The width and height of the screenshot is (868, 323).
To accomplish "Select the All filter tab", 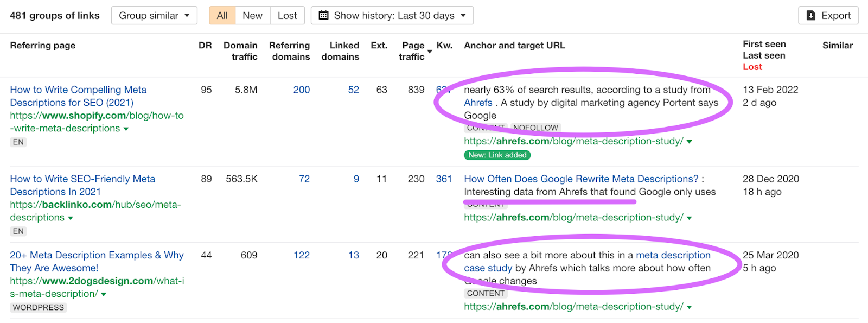I will click(222, 16).
